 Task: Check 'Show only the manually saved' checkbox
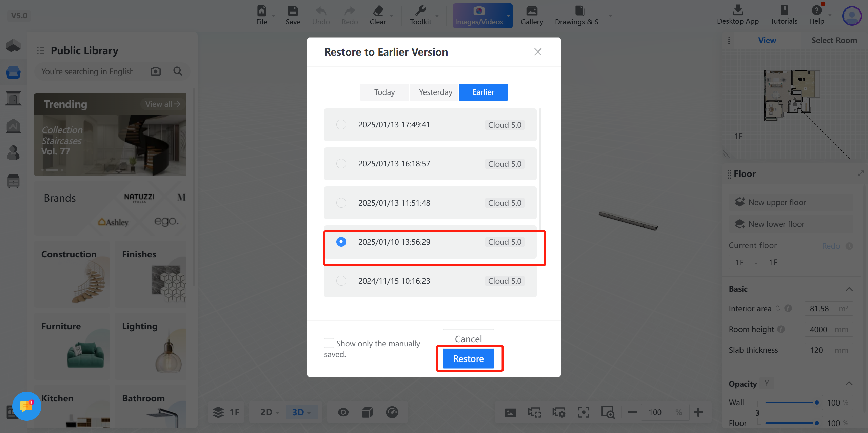329,343
